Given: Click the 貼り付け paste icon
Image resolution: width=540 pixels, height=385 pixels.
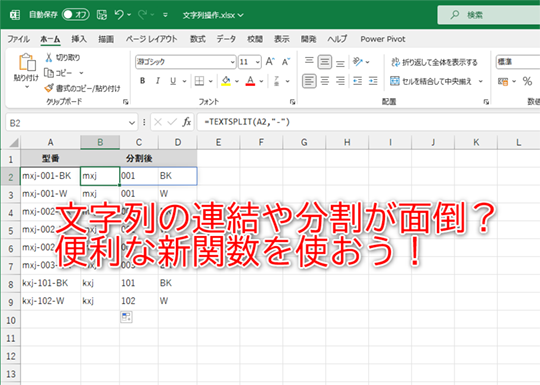Looking at the screenshot, I should coord(27,62).
